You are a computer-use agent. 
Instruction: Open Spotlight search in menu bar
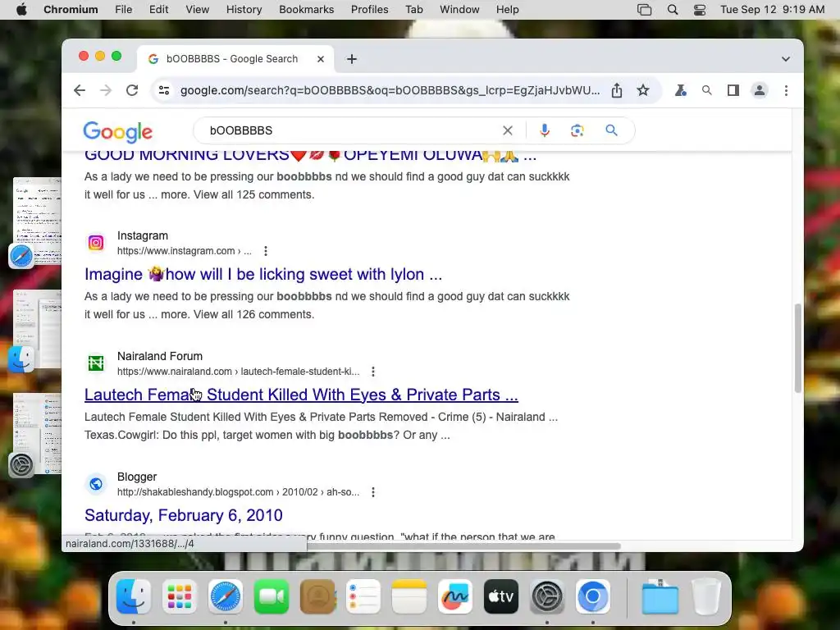coord(673,10)
